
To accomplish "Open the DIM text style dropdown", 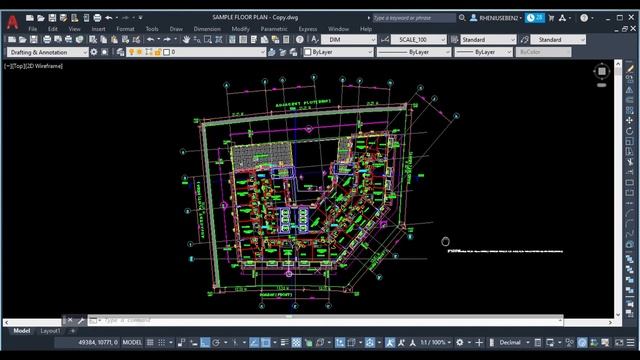I will pos(349,40).
